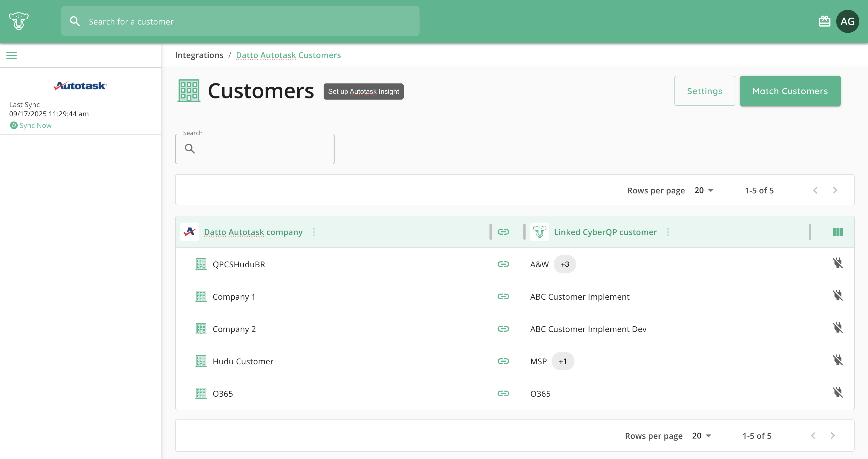Click the Customers building icon

coord(189,91)
